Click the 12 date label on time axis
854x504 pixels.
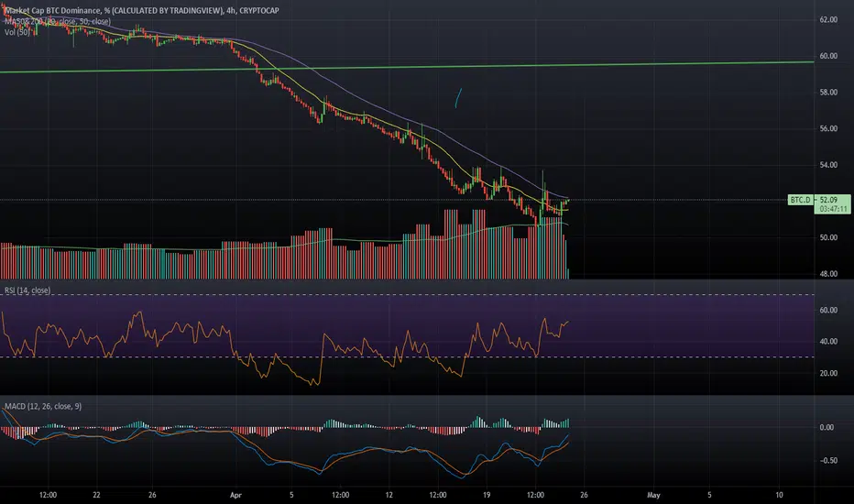(x=389, y=495)
